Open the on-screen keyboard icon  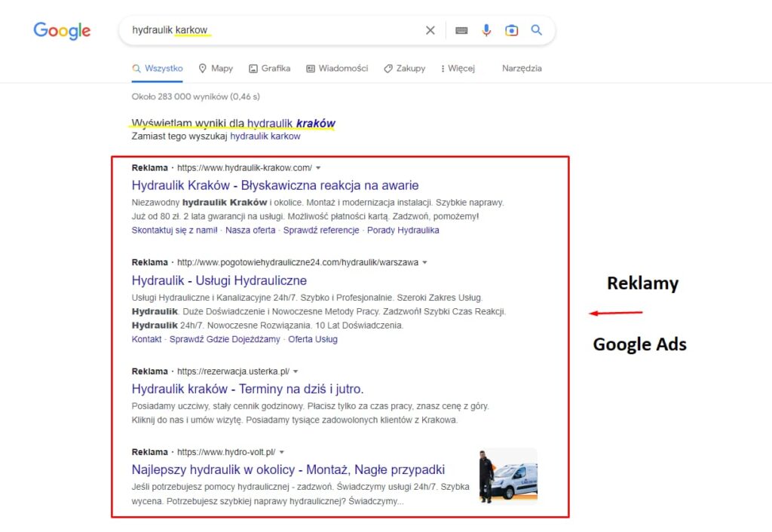461,30
